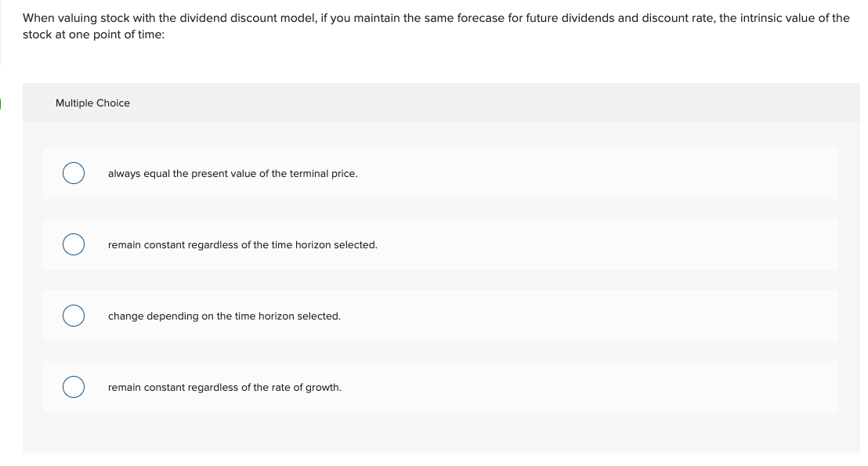Click the answer 'change depending on the time horizon selected'
The image size is (868, 466).
(224, 316)
